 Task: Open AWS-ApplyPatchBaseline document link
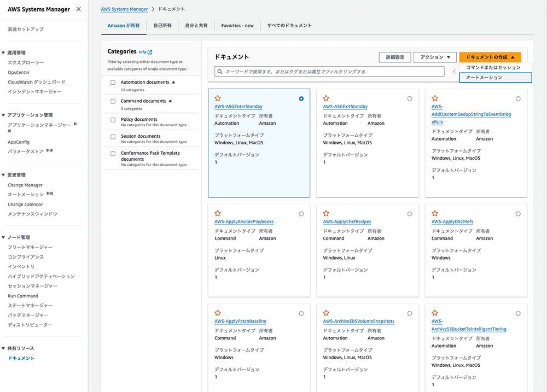click(240, 321)
